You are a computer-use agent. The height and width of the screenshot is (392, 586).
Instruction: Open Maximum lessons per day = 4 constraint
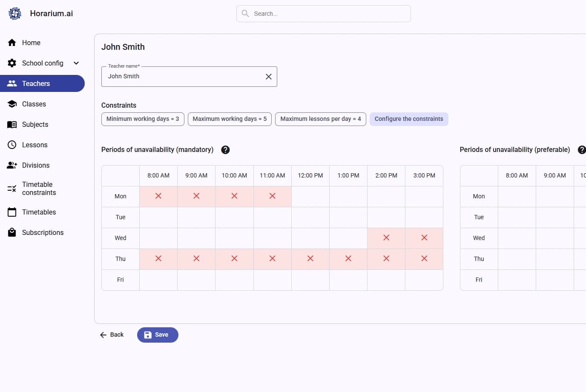(x=320, y=119)
